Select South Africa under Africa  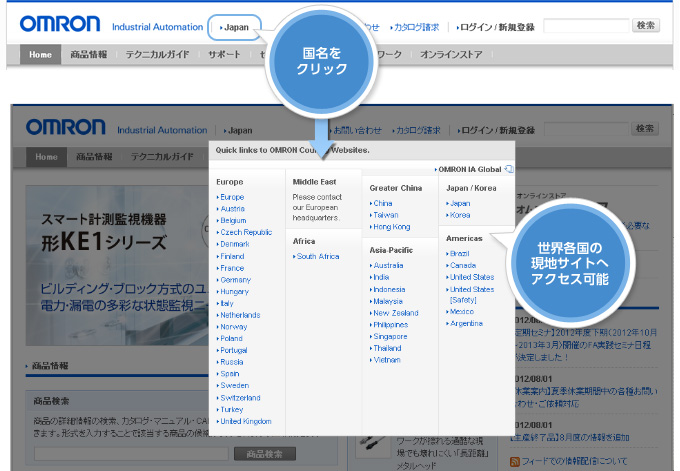coord(316,256)
